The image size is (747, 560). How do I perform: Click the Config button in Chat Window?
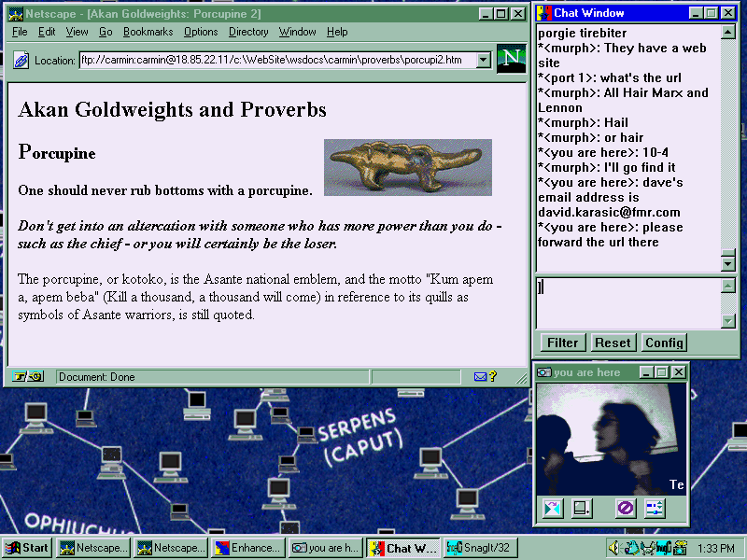click(664, 343)
